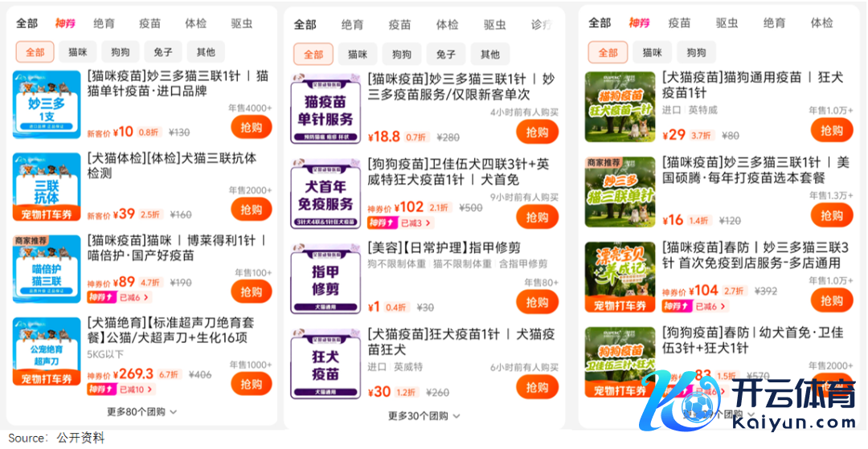Select 兔子 filter chip in middle panel

[x=445, y=54]
